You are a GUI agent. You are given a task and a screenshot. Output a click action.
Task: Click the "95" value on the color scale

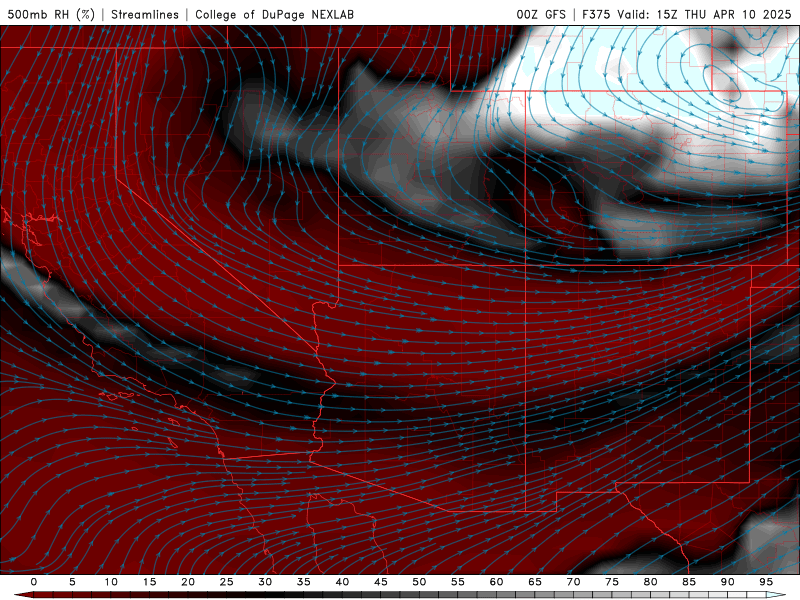[766, 582]
